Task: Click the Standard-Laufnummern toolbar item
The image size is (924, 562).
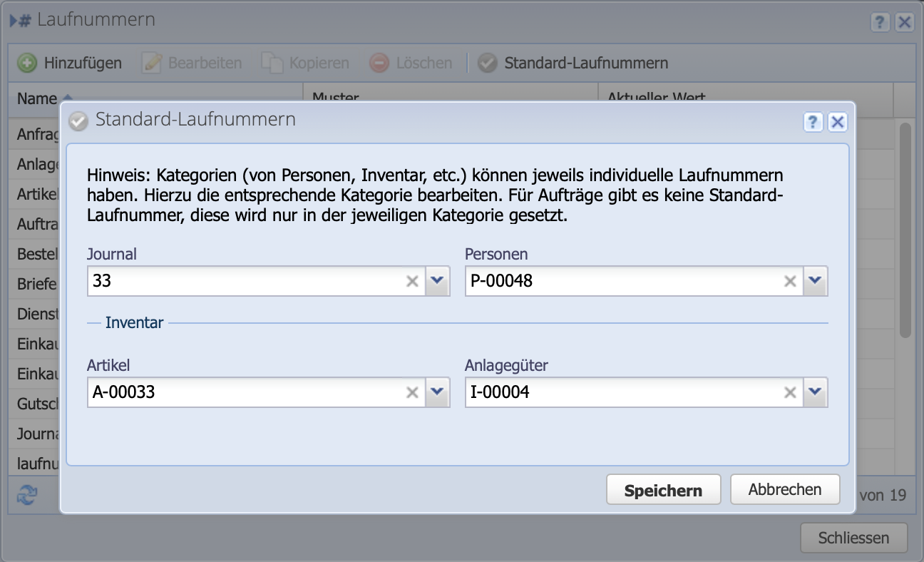Action: click(573, 63)
